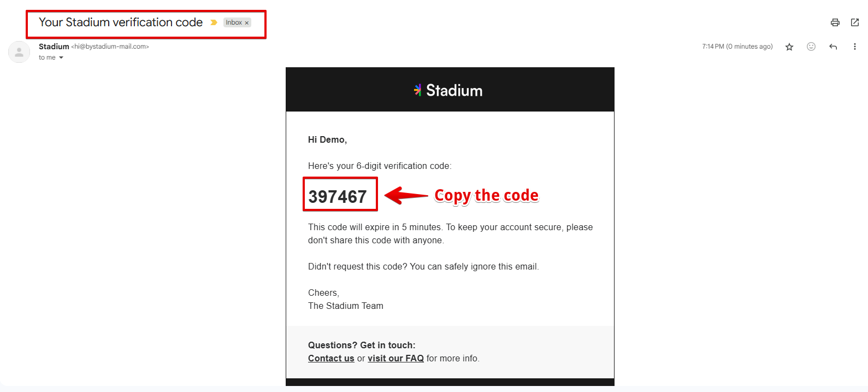
Task: Click the colorful Stadium asterisk icon
Action: tap(418, 90)
